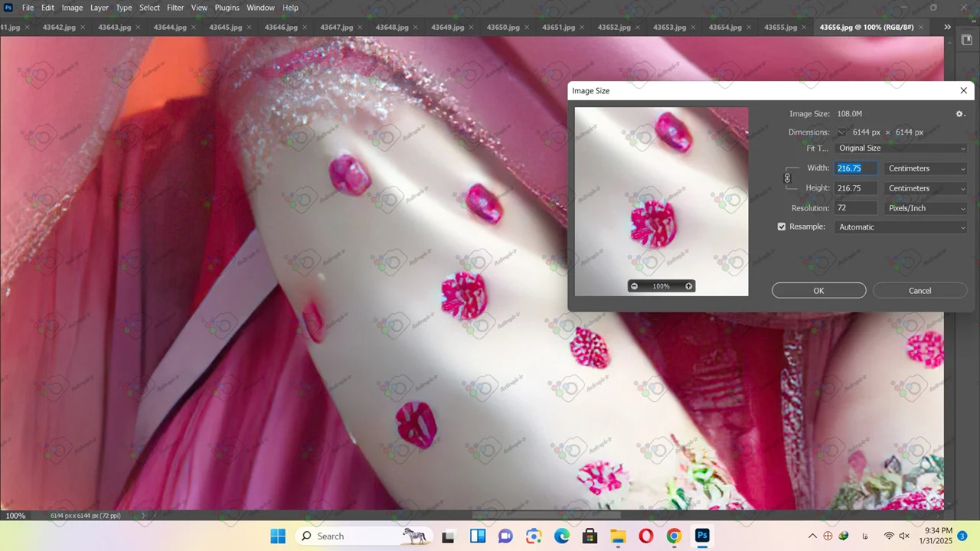
Task: Open the Filter menu
Action: pyautogui.click(x=175, y=8)
